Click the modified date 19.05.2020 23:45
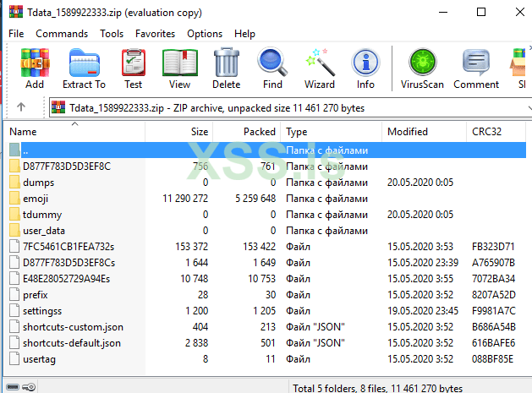Viewport: 532px width, 393px height. [423, 311]
